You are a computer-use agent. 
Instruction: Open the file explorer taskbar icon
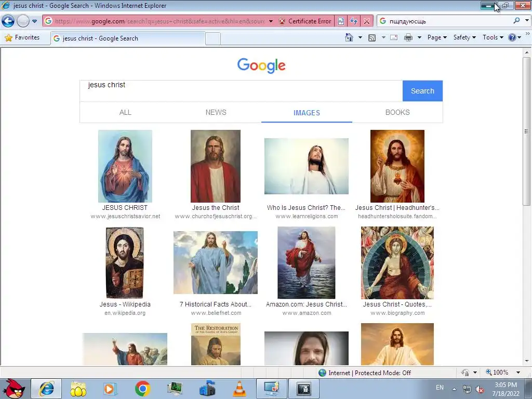click(78, 389)
